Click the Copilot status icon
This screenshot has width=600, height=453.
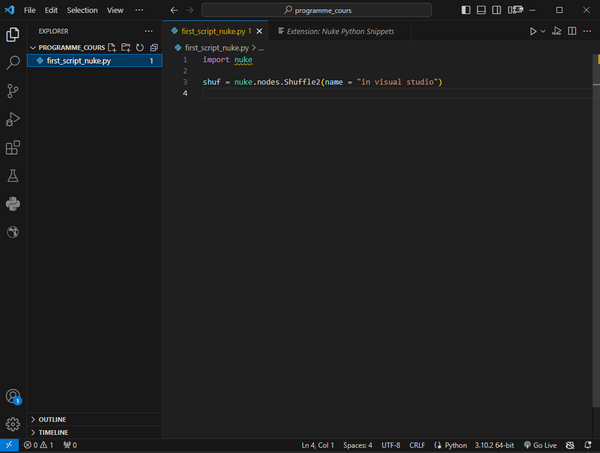coord(570,445)
